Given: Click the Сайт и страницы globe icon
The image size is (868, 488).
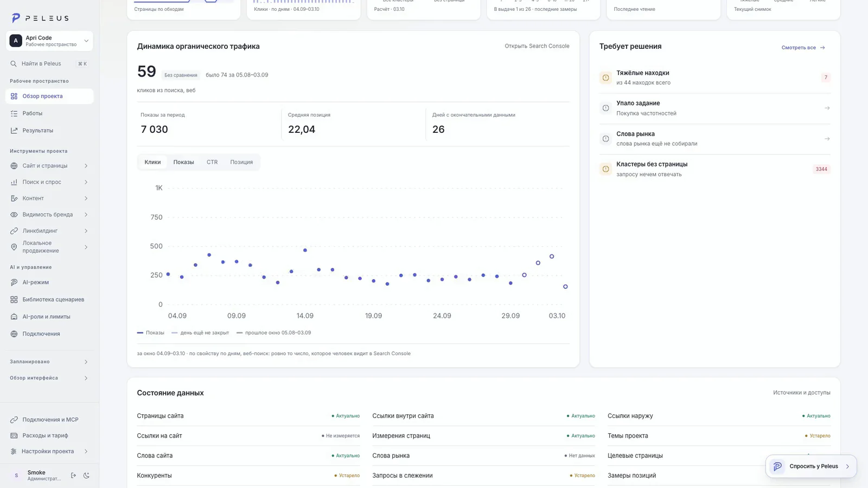Looking at the screenshot, I should [14, 166].
